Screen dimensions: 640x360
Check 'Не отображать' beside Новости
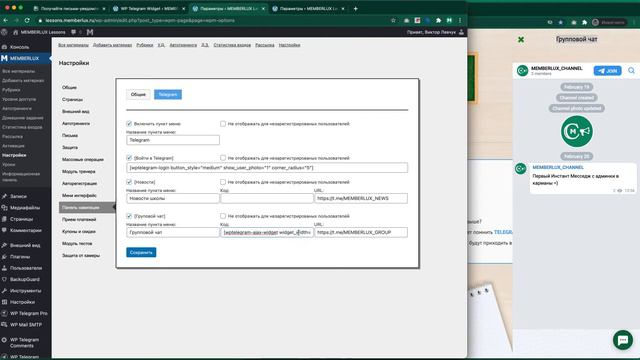point(223,182)
